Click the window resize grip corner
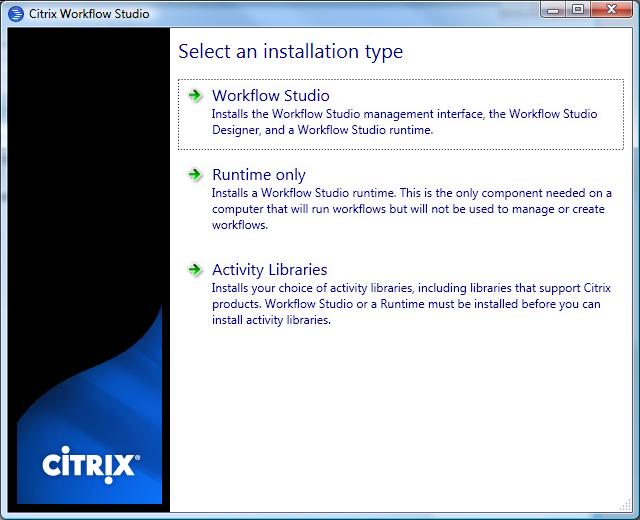This screenshot has height=520, width=640. 626,506
